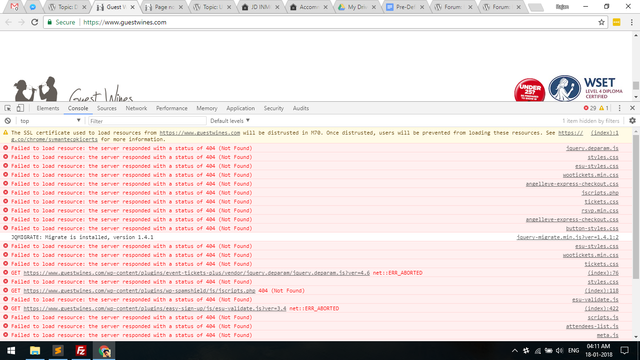Click the Guest Wines logo

73,89
